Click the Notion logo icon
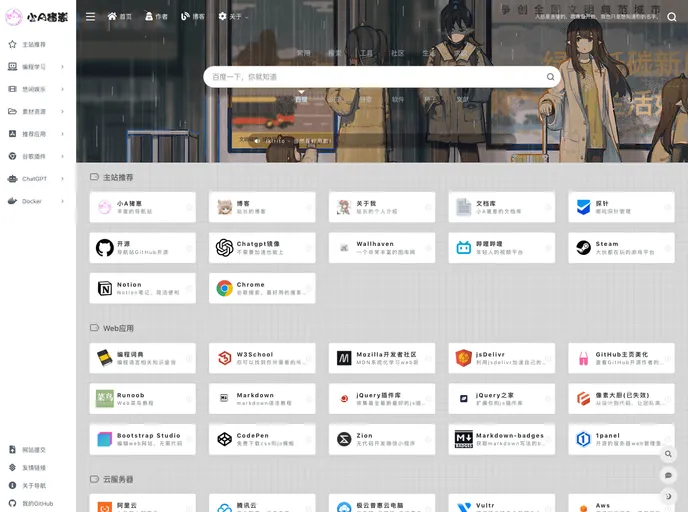This screenshot has height=512, width=688. (x=104, y=288)
